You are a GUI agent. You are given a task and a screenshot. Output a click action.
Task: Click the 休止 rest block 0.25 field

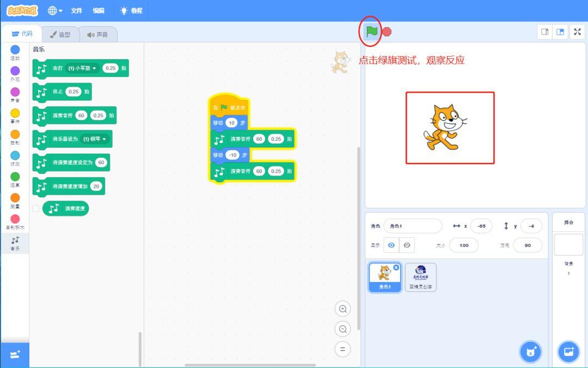[73, 92]
